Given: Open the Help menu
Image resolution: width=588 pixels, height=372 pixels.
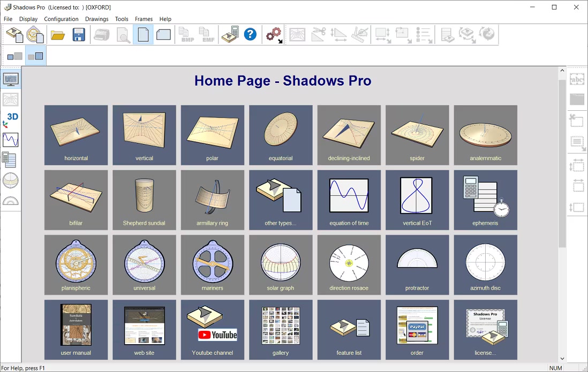Looking at the screenshot, I should (165, 19).
